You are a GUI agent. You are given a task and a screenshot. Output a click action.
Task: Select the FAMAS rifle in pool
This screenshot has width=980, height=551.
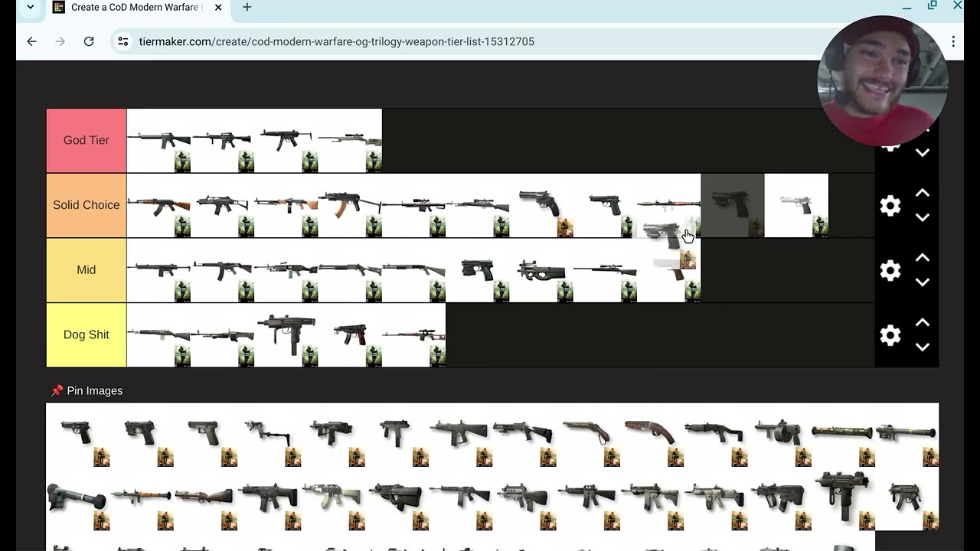524,498
